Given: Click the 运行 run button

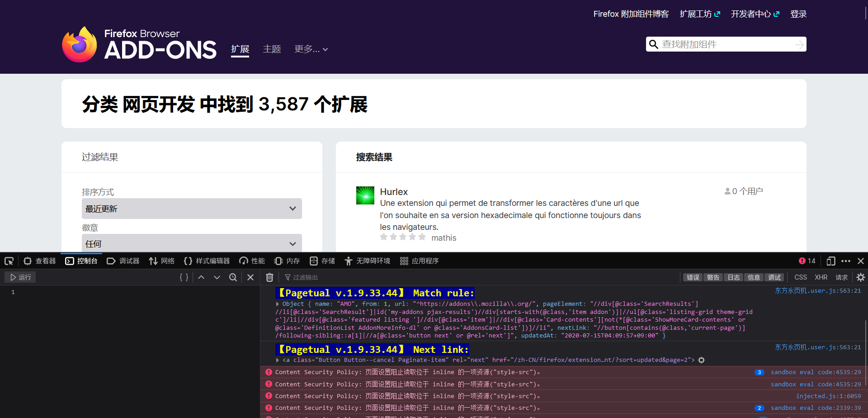Looking at the screenshot, I should [20, 277].
